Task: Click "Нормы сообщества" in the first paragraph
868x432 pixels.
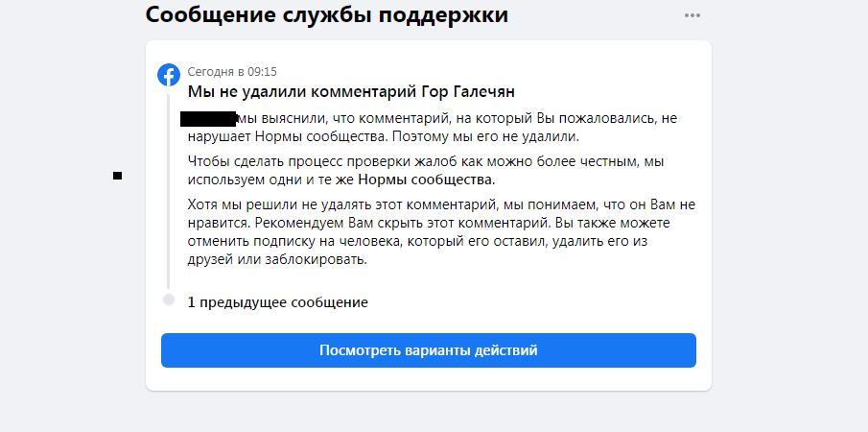Action: tap(289, 137)
